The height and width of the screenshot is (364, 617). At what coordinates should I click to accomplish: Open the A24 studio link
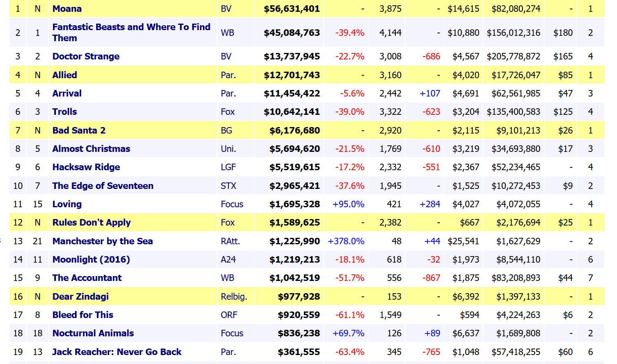click(228, 259)
